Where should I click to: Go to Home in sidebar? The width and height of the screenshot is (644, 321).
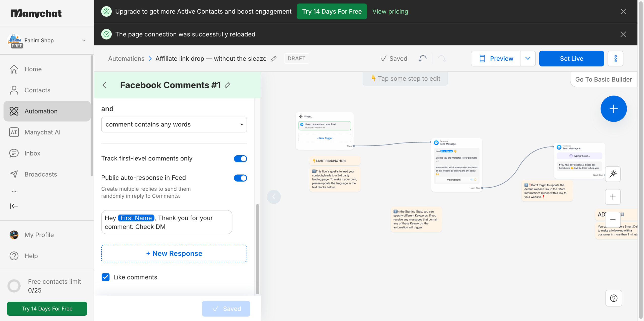coord(47,69)
